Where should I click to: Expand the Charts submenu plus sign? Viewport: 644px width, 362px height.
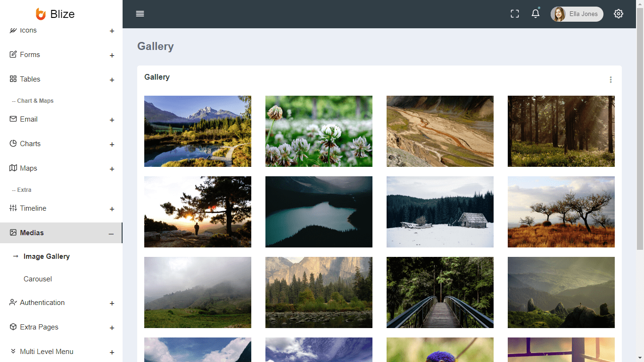click(112, 145)
